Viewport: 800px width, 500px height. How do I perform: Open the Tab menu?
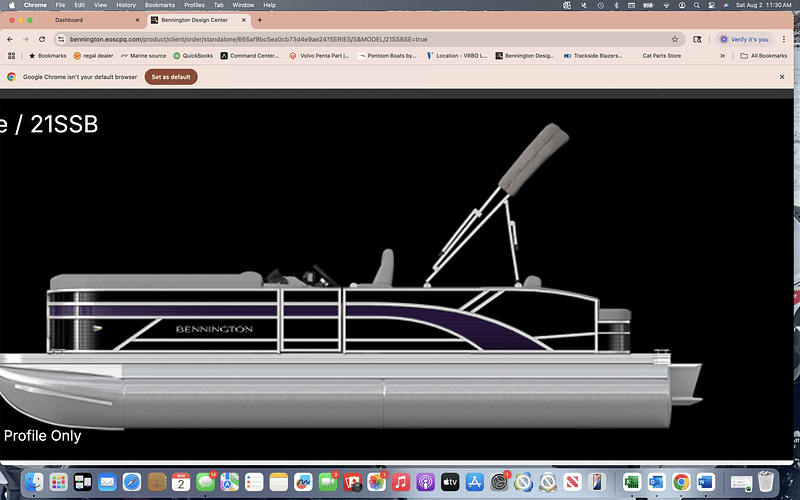pyautogui.click(x=218, y=5)
